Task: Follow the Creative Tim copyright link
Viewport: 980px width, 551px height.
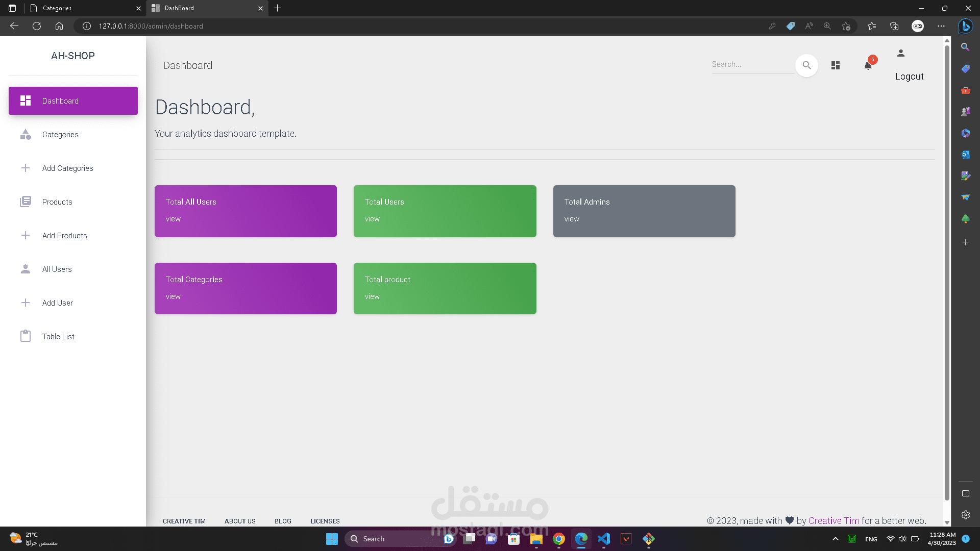Action: 834,520
